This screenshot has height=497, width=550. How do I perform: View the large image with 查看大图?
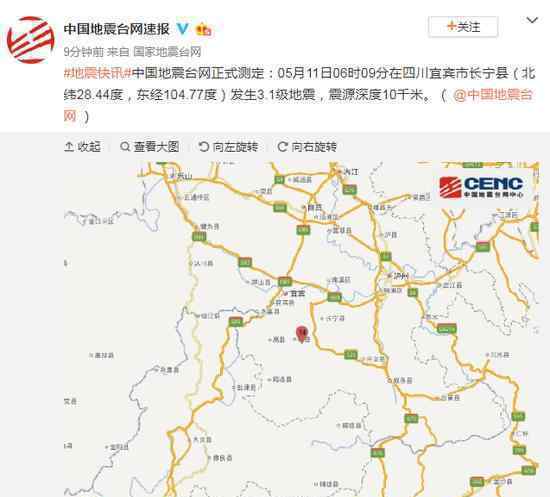tap(150, 147)
